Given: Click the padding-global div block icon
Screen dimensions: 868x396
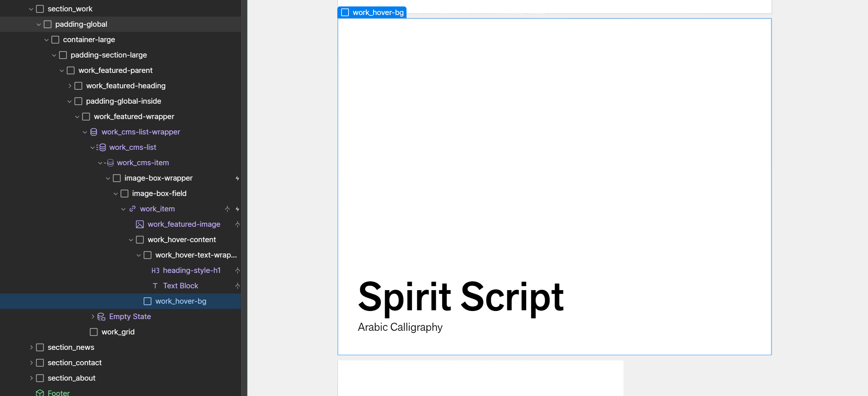Looking at the screenshot, I should (48, 24).
